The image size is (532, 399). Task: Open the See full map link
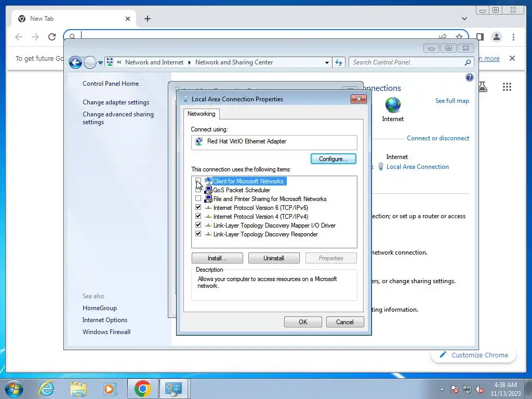[x=452, y=101]
